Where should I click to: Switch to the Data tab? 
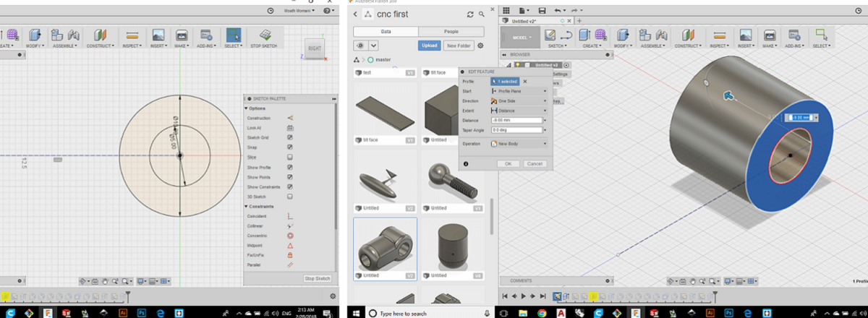tap(385, 32)
